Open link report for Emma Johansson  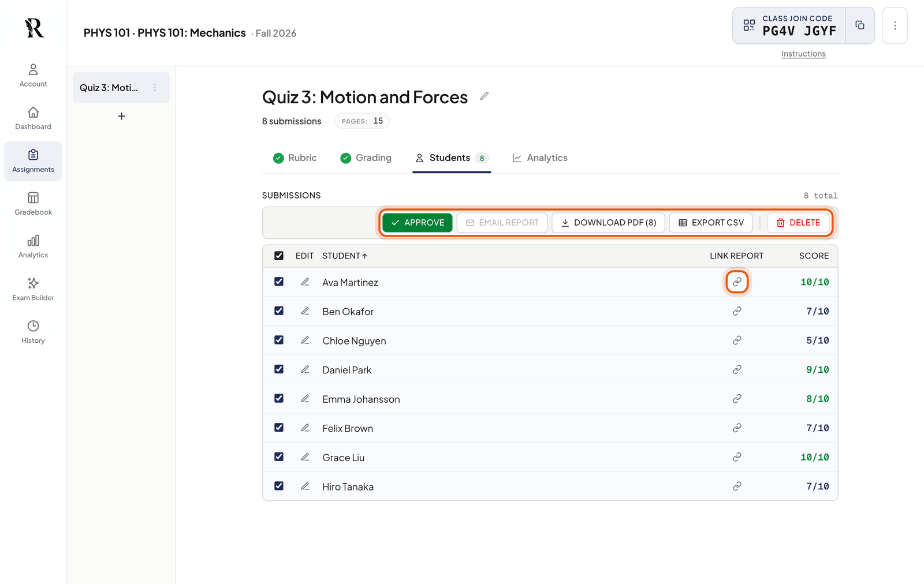coord(737,399)
